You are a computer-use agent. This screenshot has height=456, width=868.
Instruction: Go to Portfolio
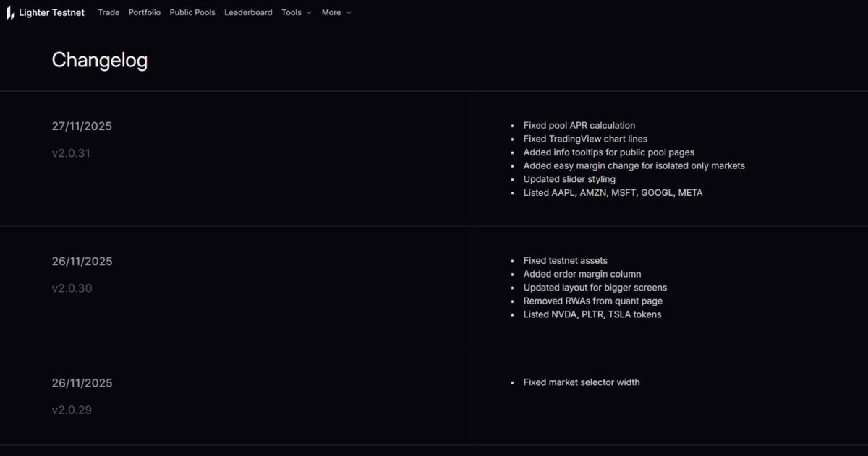point(145,12)
